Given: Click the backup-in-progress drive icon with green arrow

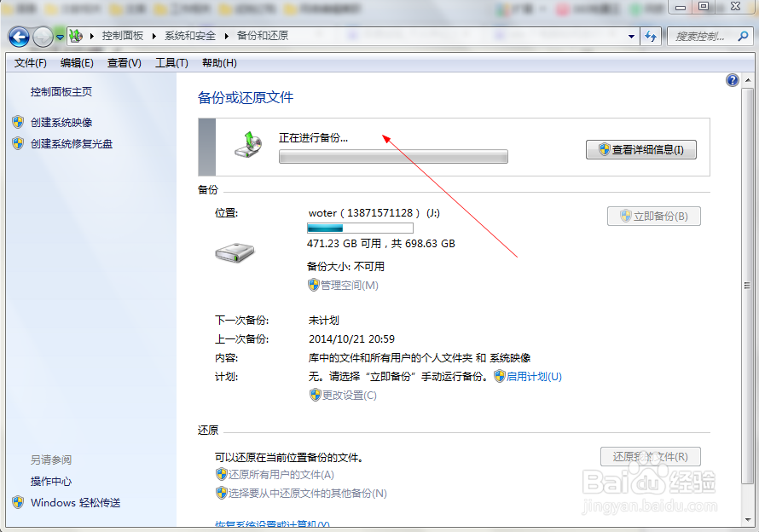Looking at the screenshot, I should (247, 145).
